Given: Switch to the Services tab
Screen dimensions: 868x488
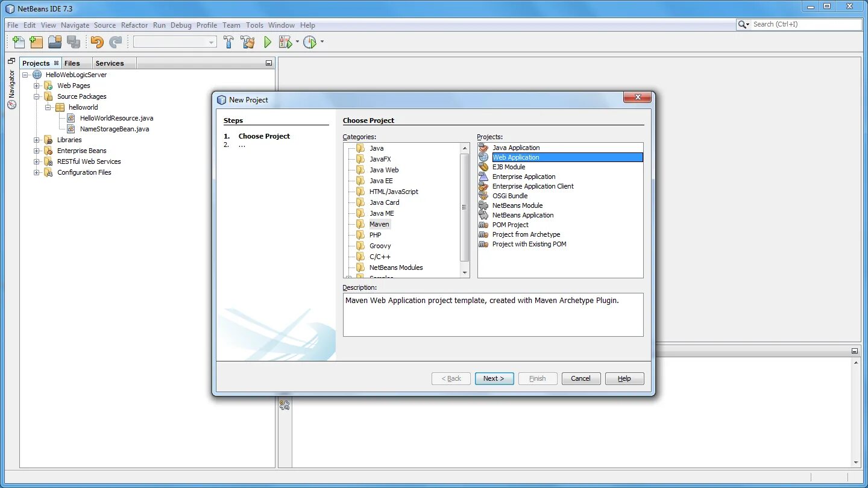Looking at the screenshot, I should click(x=109, y=63).
